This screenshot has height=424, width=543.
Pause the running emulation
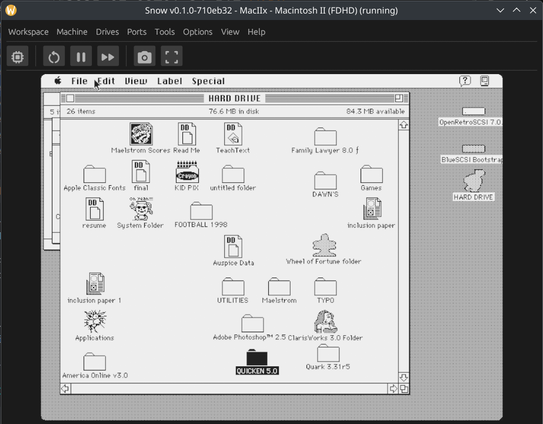click(81, 56)
